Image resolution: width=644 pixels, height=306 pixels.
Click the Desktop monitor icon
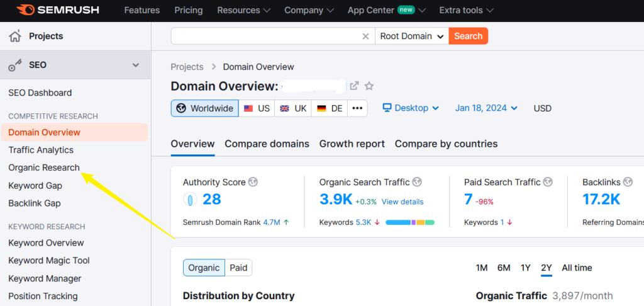(x=387, y=108)
